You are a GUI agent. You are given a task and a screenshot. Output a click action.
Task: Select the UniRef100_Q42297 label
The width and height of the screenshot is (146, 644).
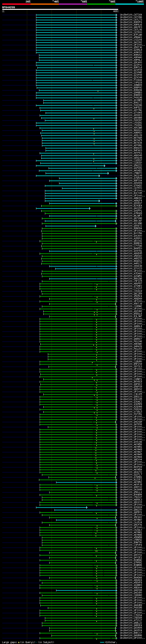131,208
